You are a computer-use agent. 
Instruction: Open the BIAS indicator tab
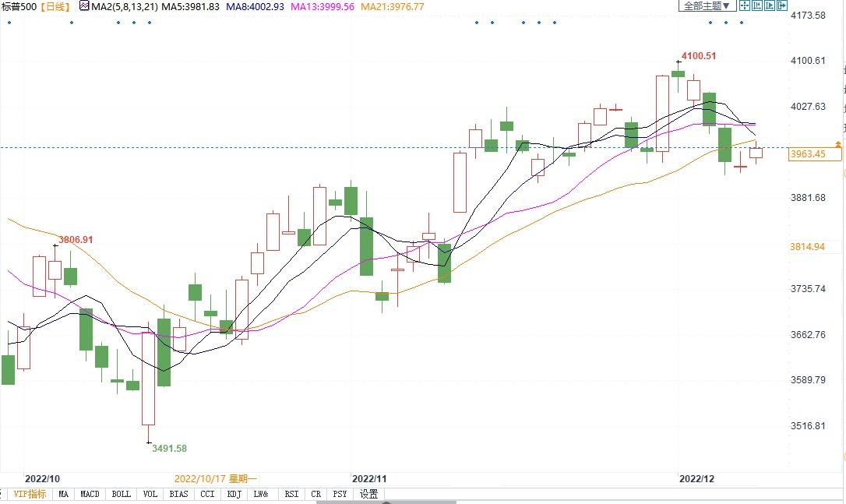click(178, 494)
